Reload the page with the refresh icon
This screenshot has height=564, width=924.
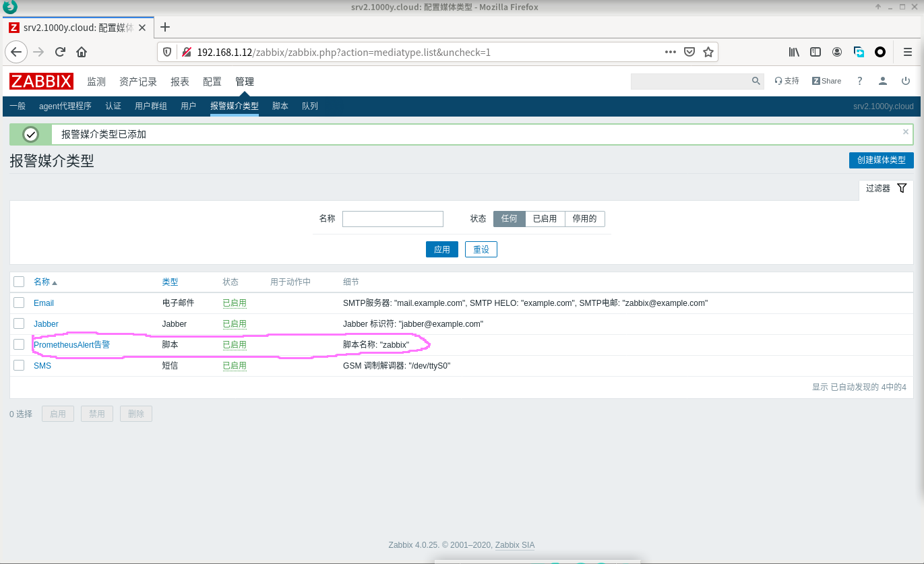pos(60,52)
